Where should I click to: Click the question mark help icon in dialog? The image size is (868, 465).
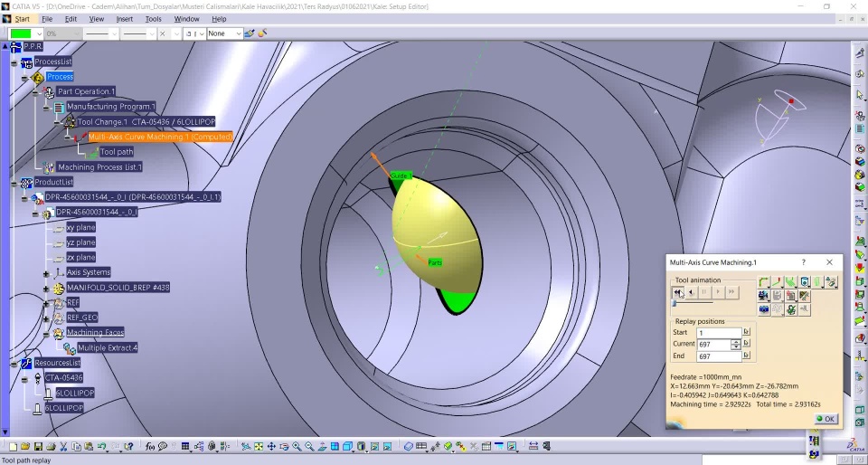coord(803,262)
